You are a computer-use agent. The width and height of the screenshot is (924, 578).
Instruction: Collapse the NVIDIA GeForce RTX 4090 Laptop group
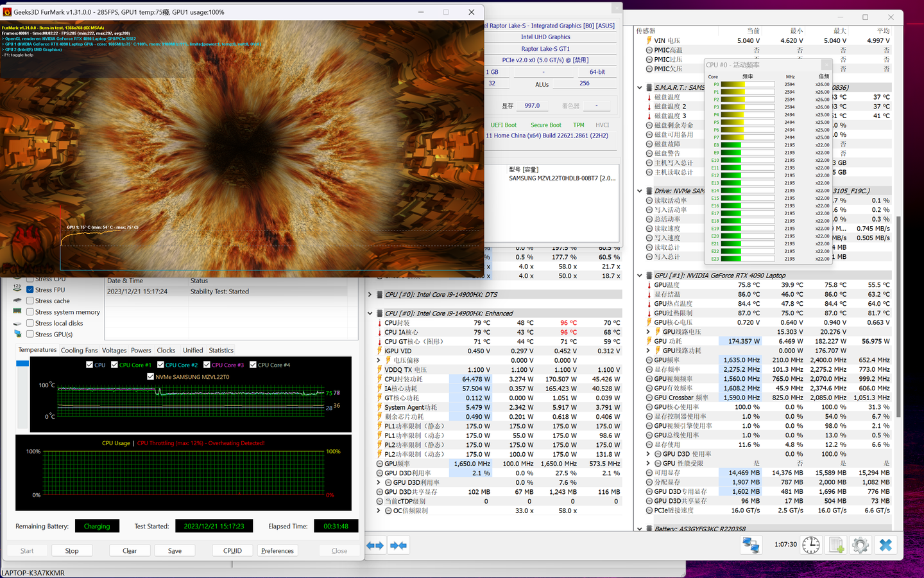(640, 276)
